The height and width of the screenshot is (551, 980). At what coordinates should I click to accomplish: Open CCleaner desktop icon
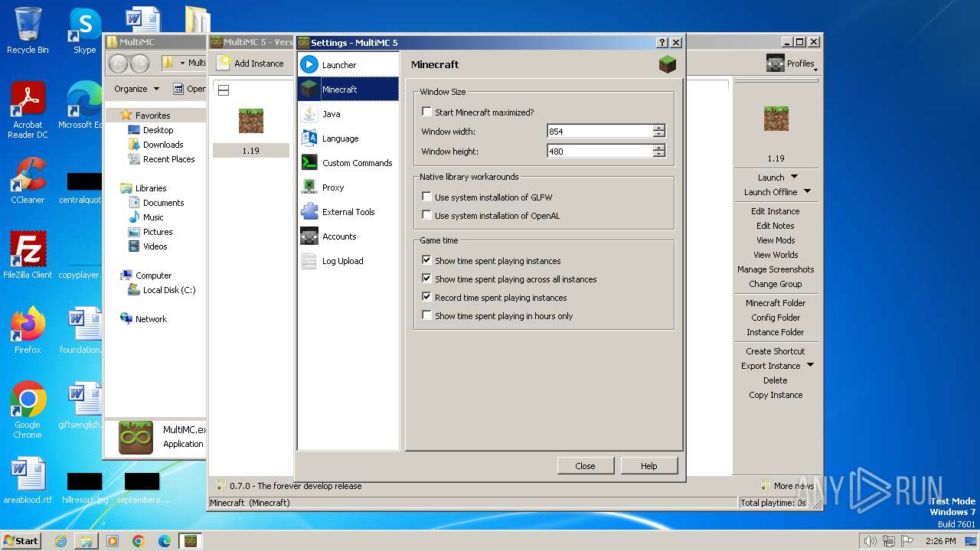point(28,174)
